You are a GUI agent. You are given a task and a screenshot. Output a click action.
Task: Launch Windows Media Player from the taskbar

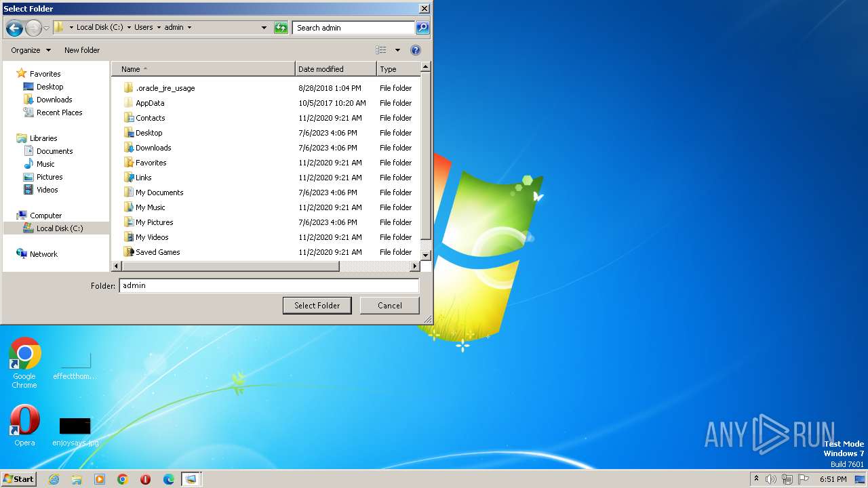click(100, 479)
